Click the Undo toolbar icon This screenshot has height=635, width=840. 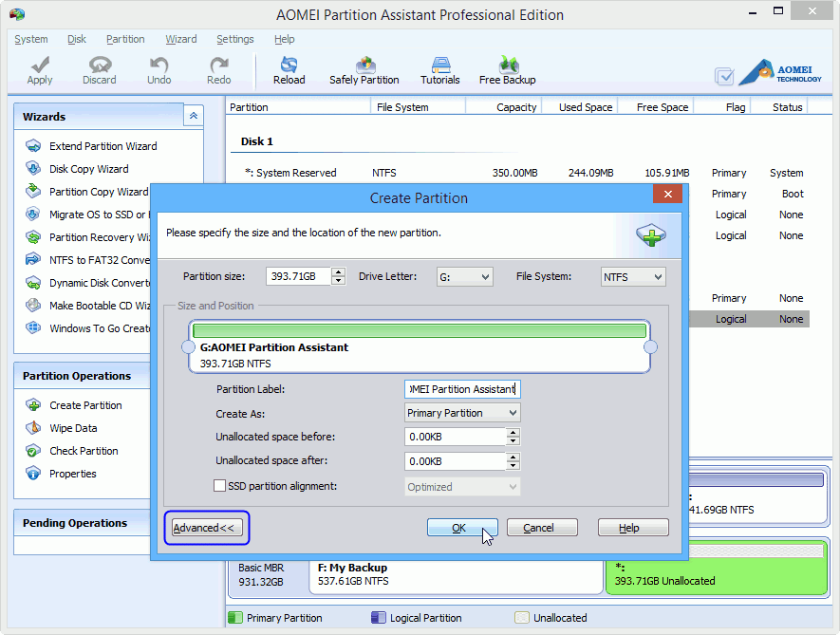point(159,70)
